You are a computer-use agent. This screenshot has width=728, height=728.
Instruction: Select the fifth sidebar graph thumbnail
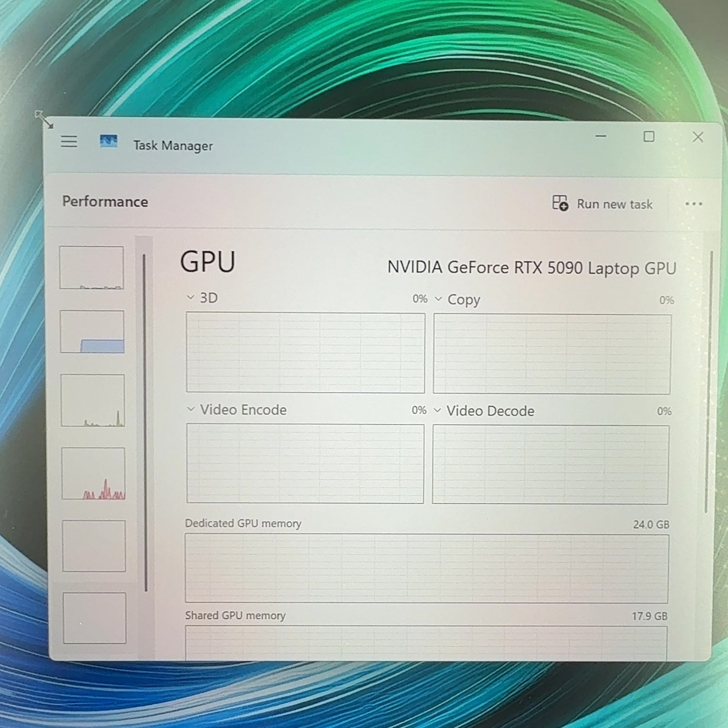click(x=94, y=546)
